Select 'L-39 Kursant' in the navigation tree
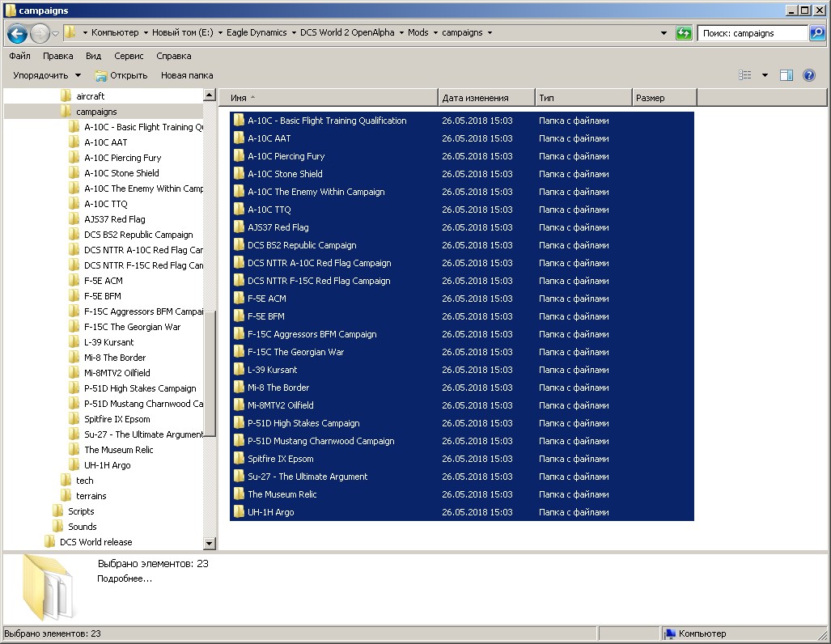The image size is (831, 644). tap(108, 342)
